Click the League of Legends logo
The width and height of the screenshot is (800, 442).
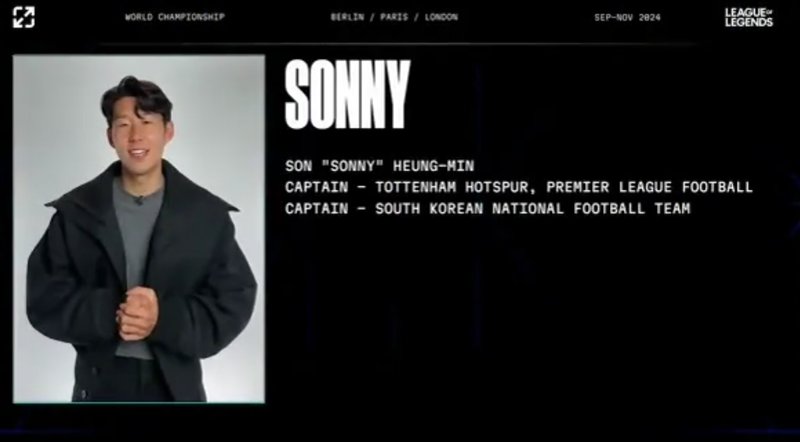coord(749,17)
